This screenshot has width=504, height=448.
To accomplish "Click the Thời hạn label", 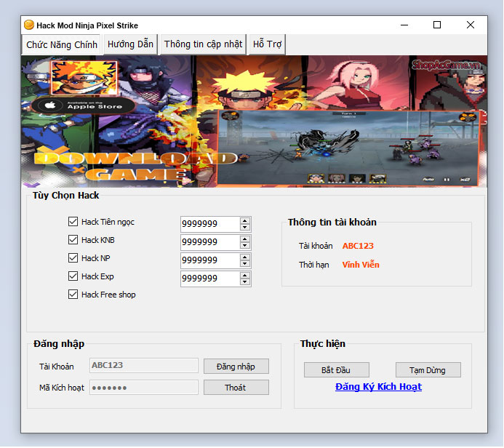I will click(x=314, y=265).
